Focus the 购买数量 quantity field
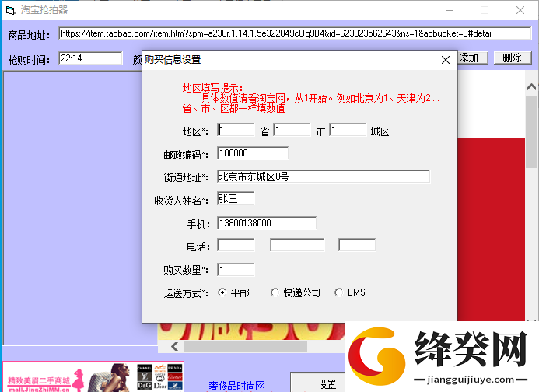The image size is (539, 392). tap(236, 270)
